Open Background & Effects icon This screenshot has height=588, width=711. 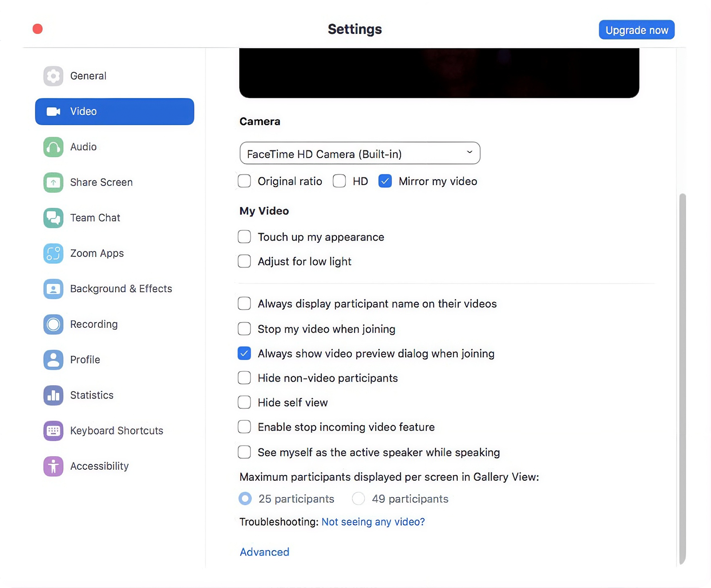(53, 289)
